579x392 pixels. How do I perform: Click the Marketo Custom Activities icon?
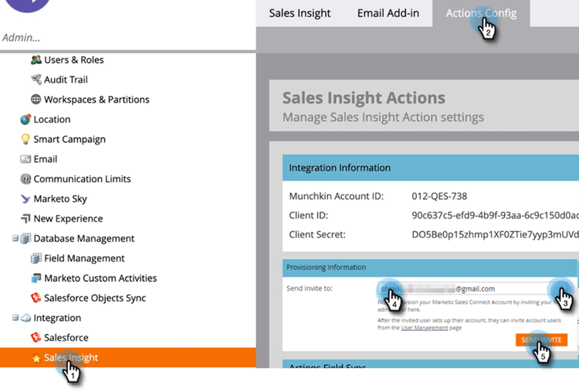[x=36, y=278]
